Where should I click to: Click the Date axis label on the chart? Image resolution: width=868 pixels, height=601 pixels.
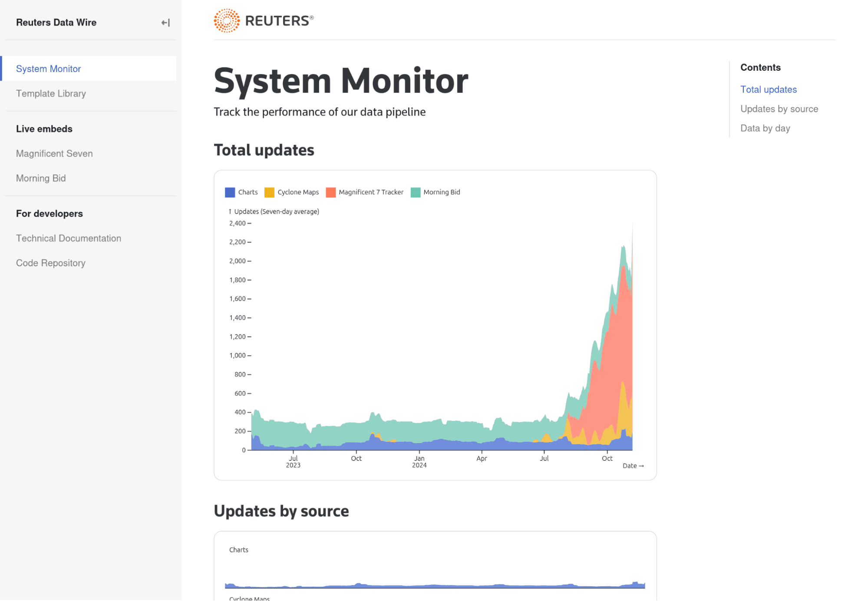click(x=633, y=466)
